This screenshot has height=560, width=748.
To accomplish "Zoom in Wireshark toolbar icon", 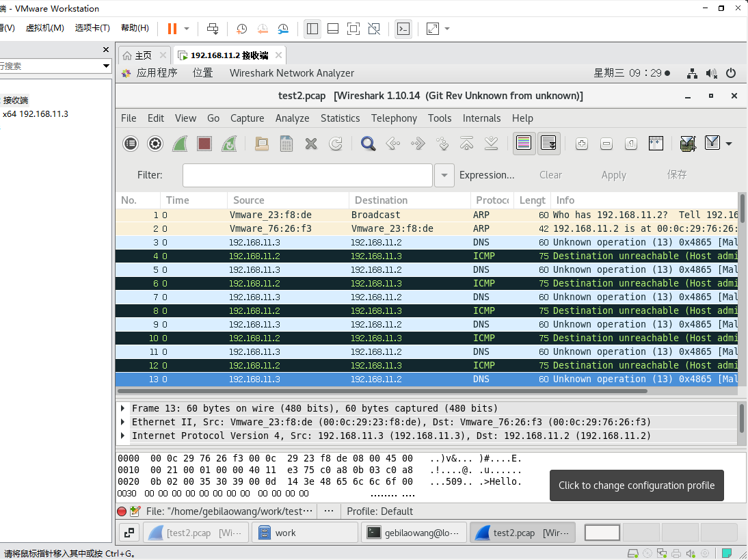I will click(x=582, y=144).
